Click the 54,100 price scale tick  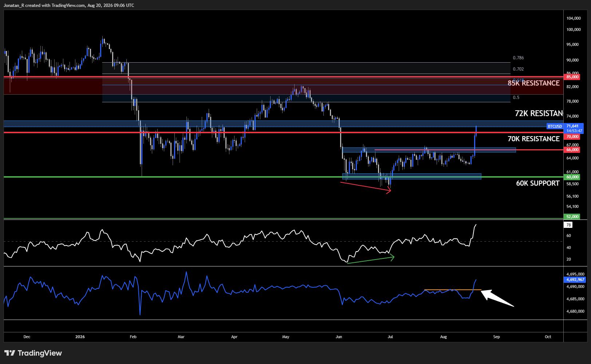pos(572,206)
